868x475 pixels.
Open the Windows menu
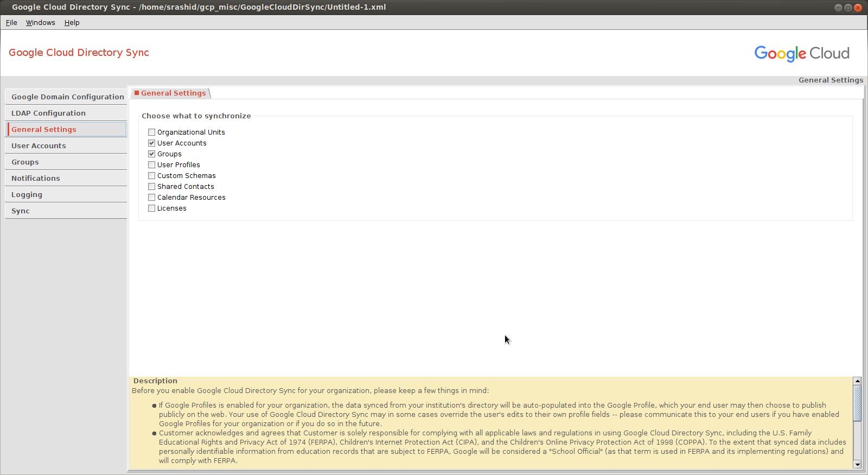click(40, 22)
